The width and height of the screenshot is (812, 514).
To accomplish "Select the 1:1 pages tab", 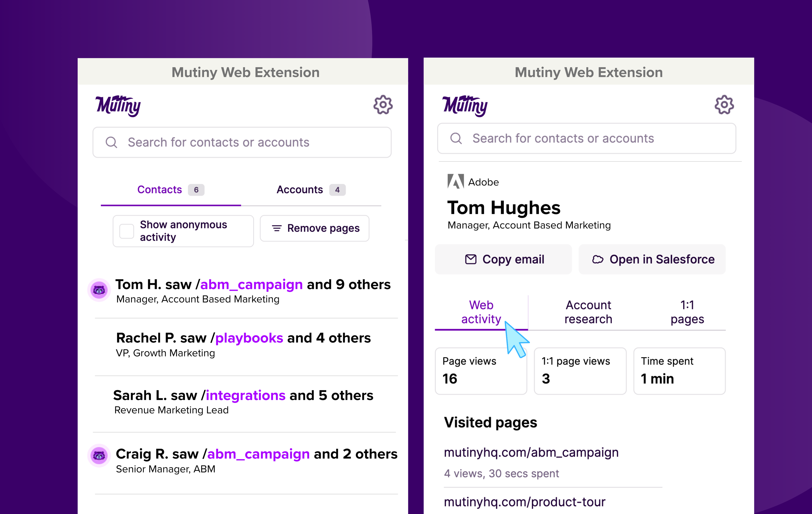I will tap(687, 312).
